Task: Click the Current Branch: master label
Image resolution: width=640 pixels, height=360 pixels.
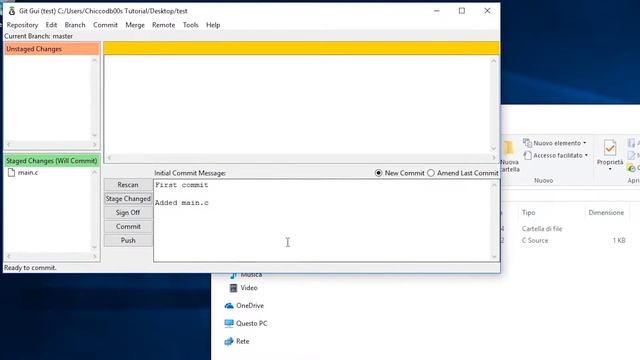Action: 38,36
